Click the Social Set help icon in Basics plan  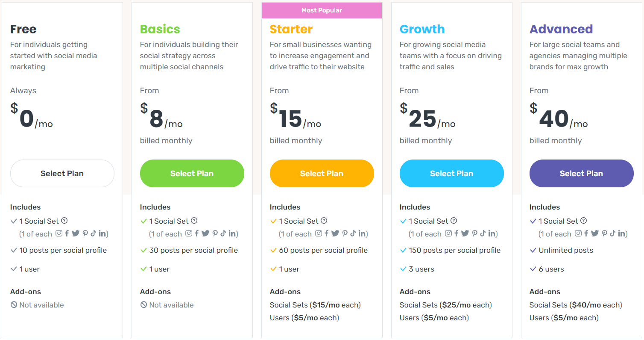pos(194,221)
